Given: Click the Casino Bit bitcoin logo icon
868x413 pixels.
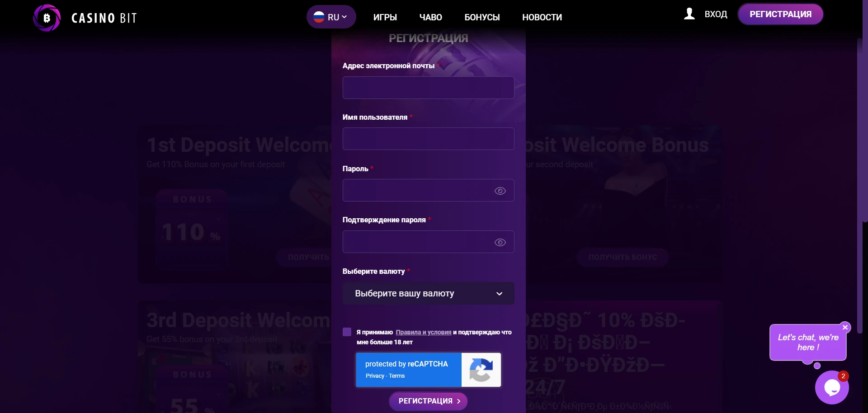Looking at the screenshot, I should 47,18.
